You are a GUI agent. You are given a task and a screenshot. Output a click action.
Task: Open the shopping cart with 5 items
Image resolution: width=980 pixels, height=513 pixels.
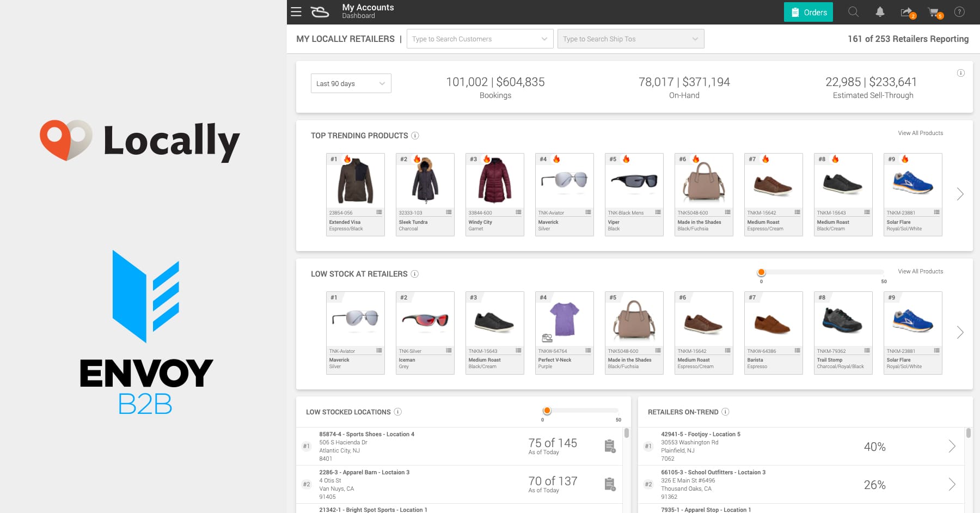coord(934,11)
